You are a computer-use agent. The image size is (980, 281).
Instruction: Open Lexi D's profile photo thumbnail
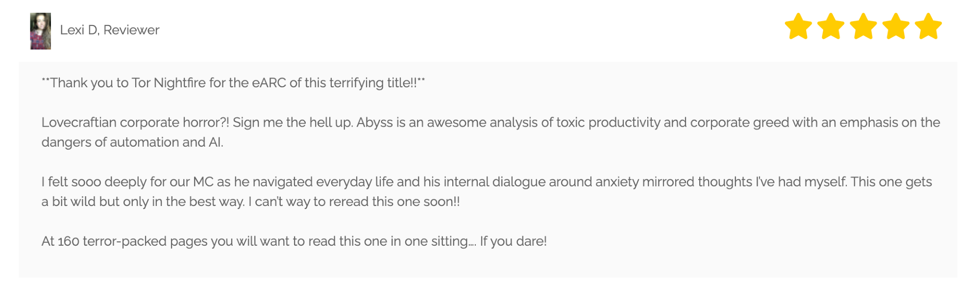pyautogui.click(x=41, y=31)
